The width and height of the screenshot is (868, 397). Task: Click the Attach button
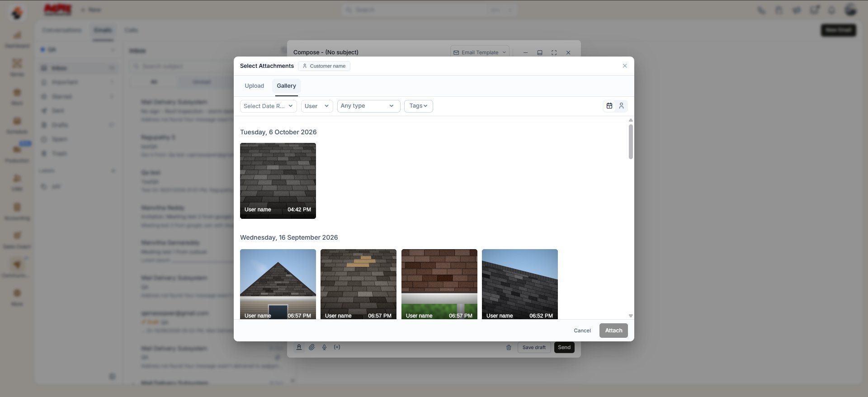pos(613,331)
